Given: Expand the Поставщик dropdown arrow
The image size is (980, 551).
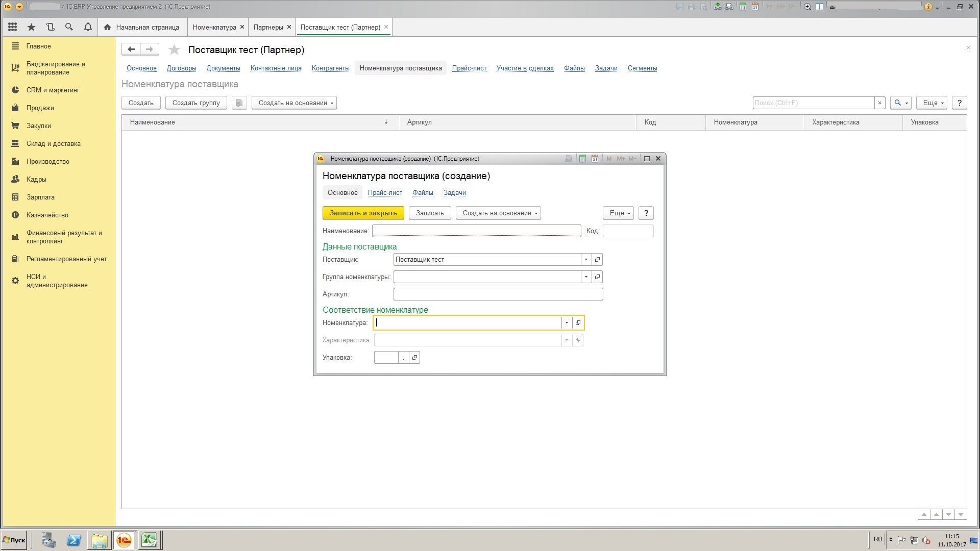Looking at the screenshot, I should click(586, 260).
